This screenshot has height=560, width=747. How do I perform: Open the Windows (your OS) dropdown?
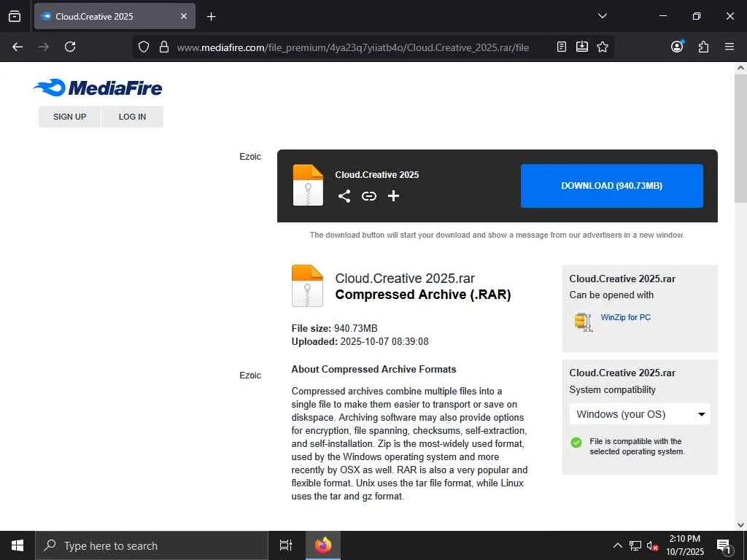coord(640,414)
